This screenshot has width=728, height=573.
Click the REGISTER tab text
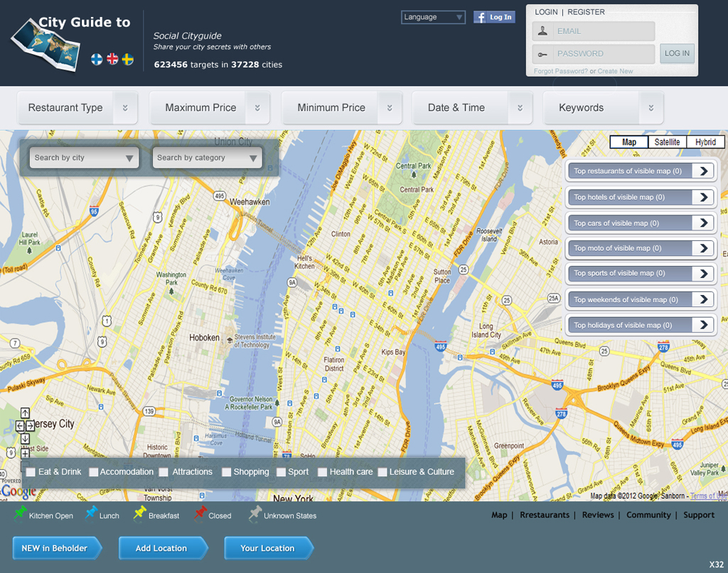click(586, 12)
